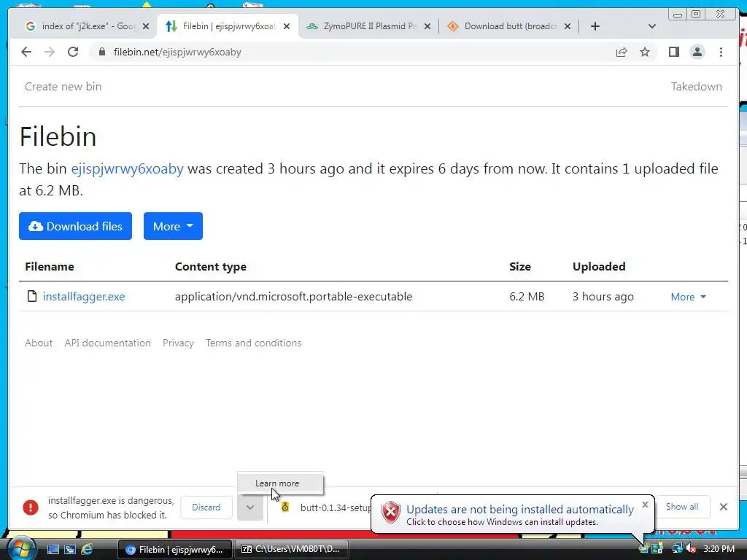This screenshot has height=560, width=747.
Task: Click the padlock site info icon
Action: click(102, 52)
